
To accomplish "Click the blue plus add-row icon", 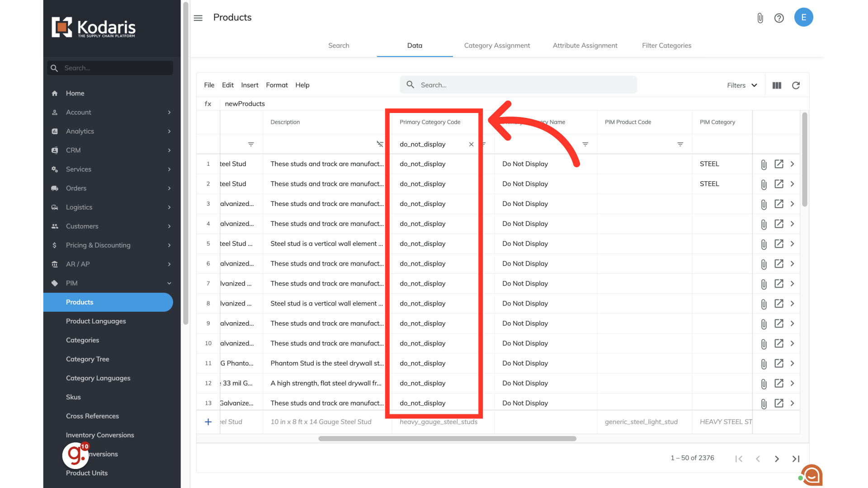I will click(208, 422).
